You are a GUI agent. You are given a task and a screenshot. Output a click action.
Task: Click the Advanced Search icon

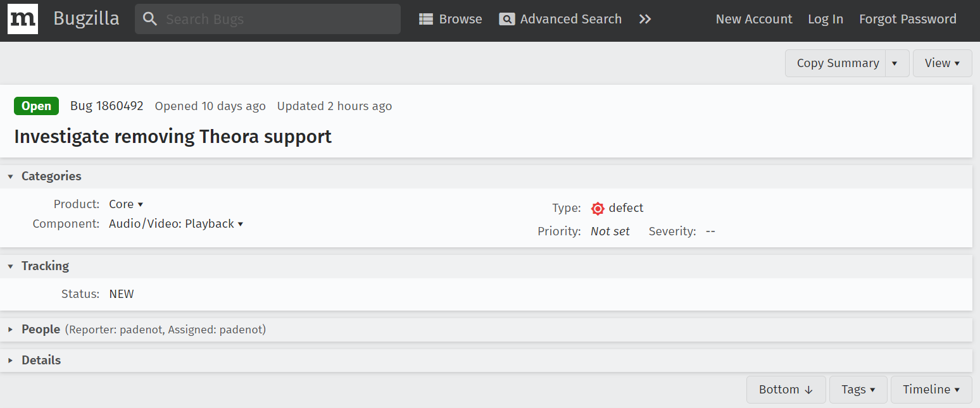(506, 19)
